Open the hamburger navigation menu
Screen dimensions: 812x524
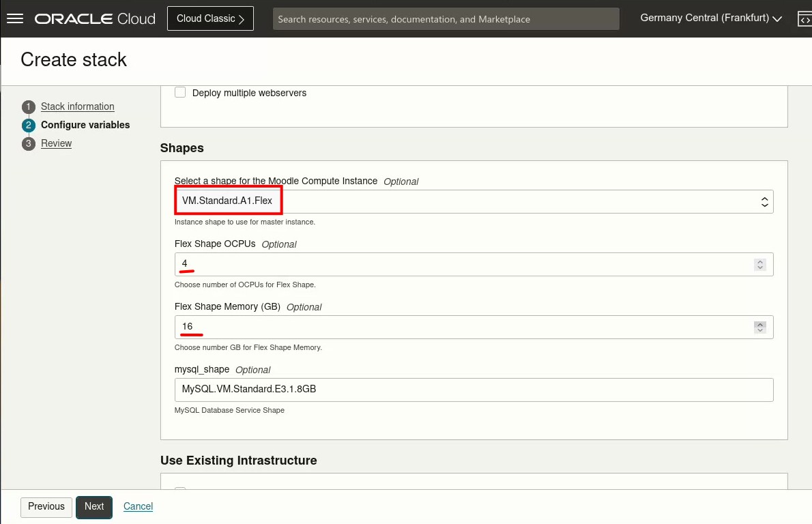15,18
